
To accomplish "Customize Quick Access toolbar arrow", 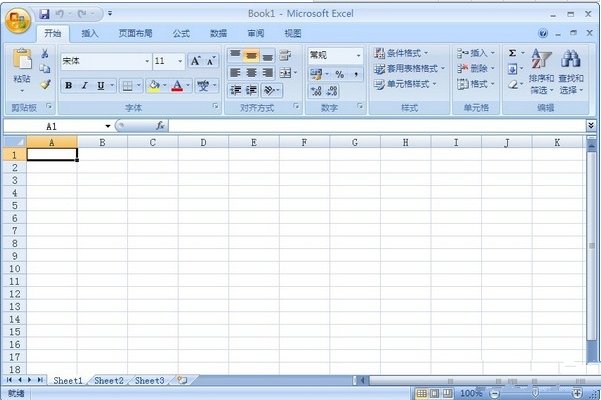I will click(110, 13).
